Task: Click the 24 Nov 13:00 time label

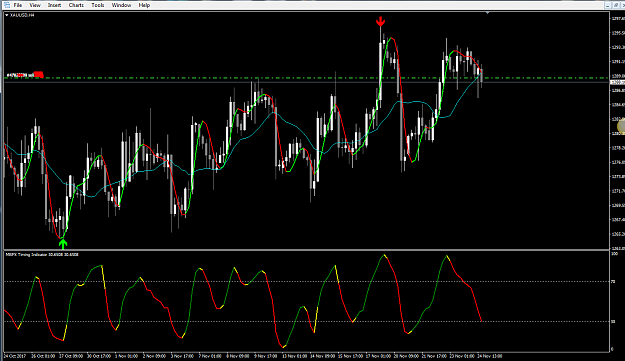Action: pyautogui.click(x=490, y=356)
